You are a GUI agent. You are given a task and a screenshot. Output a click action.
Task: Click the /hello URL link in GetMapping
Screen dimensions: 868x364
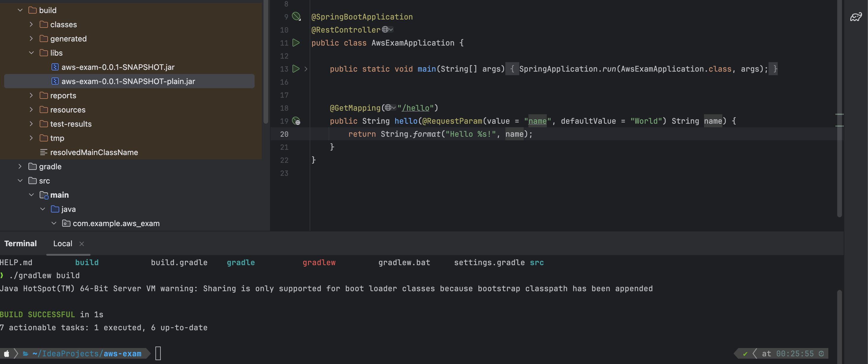coord(415,108)
